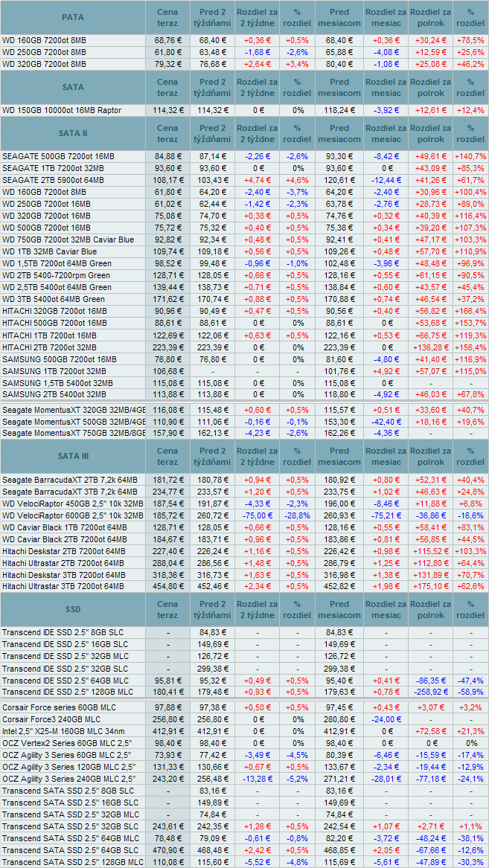Select the +136,28 € half-year difference cell
This screenshot has width=489, height=868.
pyautogui.click(x=430, y=347)
